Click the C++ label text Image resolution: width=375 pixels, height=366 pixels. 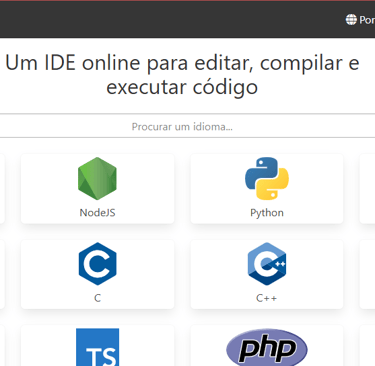pos(267,298)
